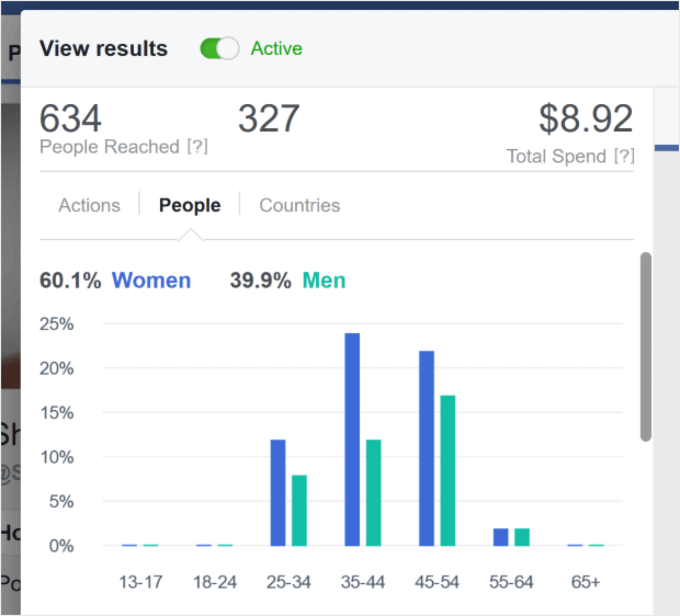Click the 634 People Reached figure
Image resolution: width=680 pixels, height=616 pixels.
click(70, 119)
